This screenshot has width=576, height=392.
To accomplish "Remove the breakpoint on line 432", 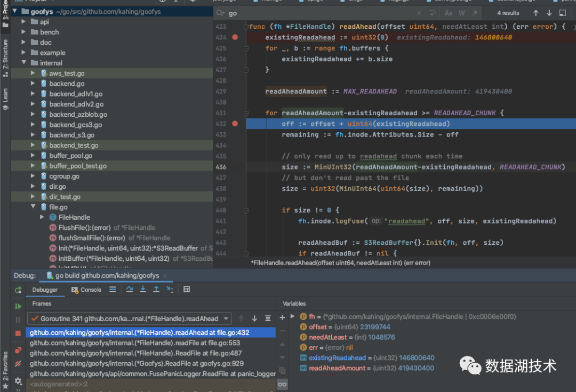I will point(235,124).
